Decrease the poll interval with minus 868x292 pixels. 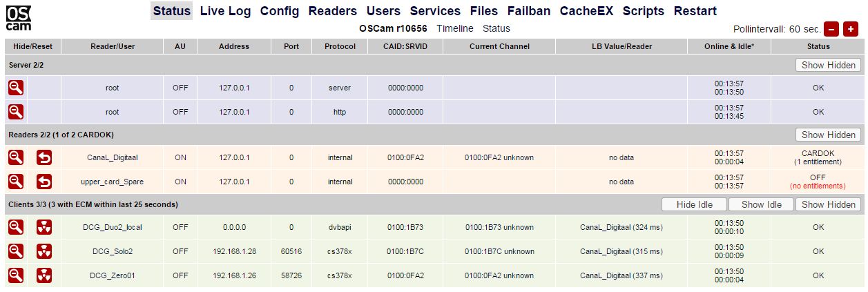click(831, 29)
